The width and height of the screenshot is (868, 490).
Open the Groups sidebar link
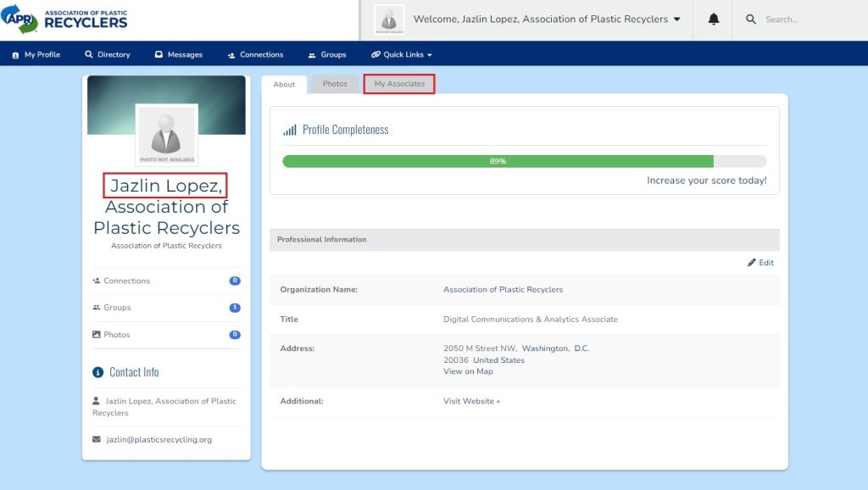117,307
